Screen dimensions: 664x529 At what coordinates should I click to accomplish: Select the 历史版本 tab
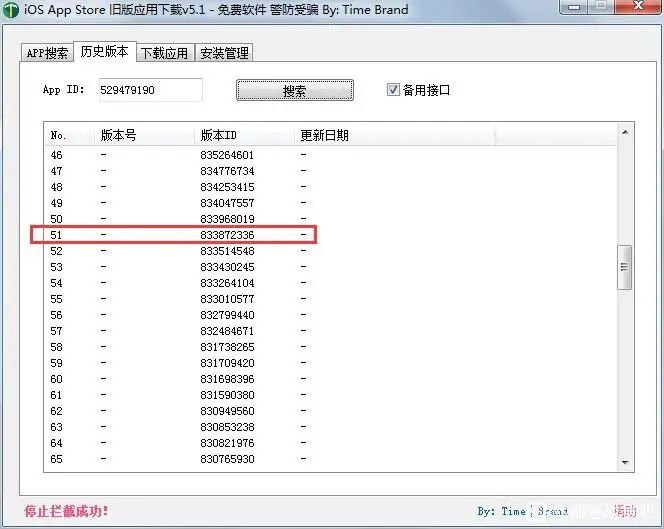pyautogui.click(x=106, y=52)
